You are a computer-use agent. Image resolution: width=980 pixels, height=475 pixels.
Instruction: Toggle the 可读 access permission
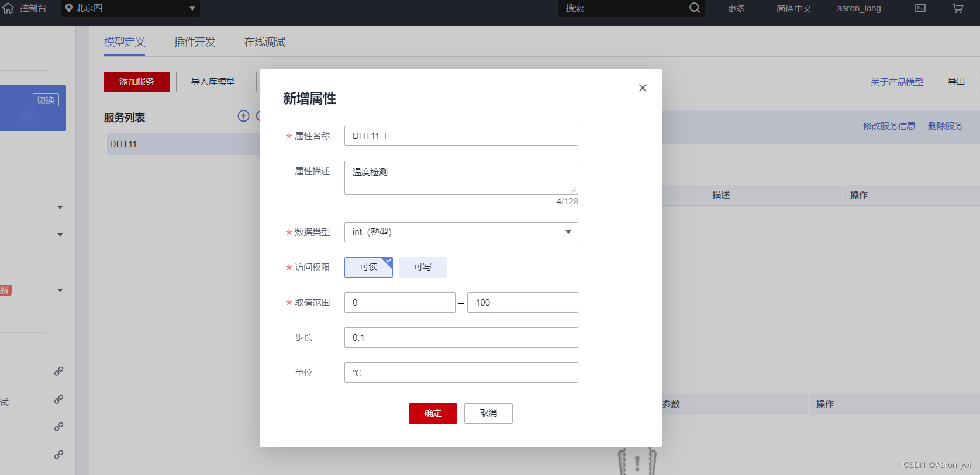[368, 267]
